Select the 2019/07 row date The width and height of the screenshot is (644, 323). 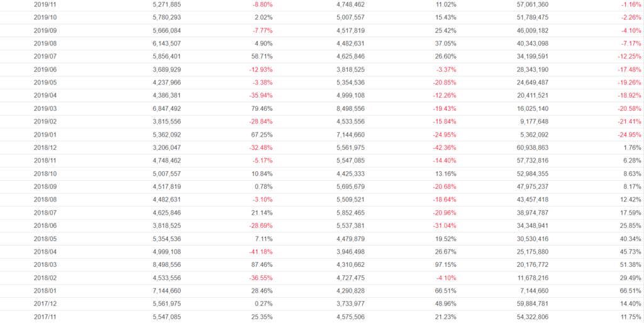pos(43,56)
